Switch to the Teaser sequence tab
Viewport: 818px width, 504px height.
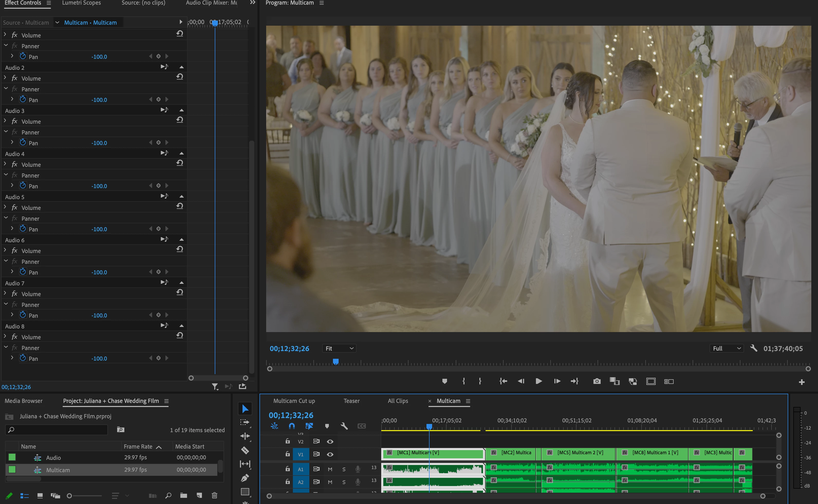pos(351,401)
